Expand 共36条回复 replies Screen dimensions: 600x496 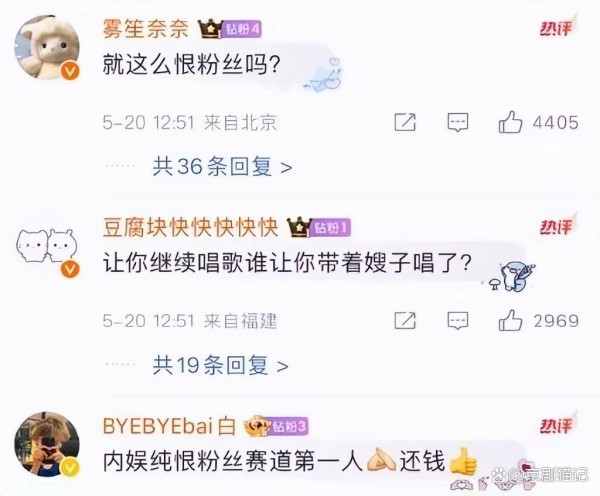(x=222, y=167)
